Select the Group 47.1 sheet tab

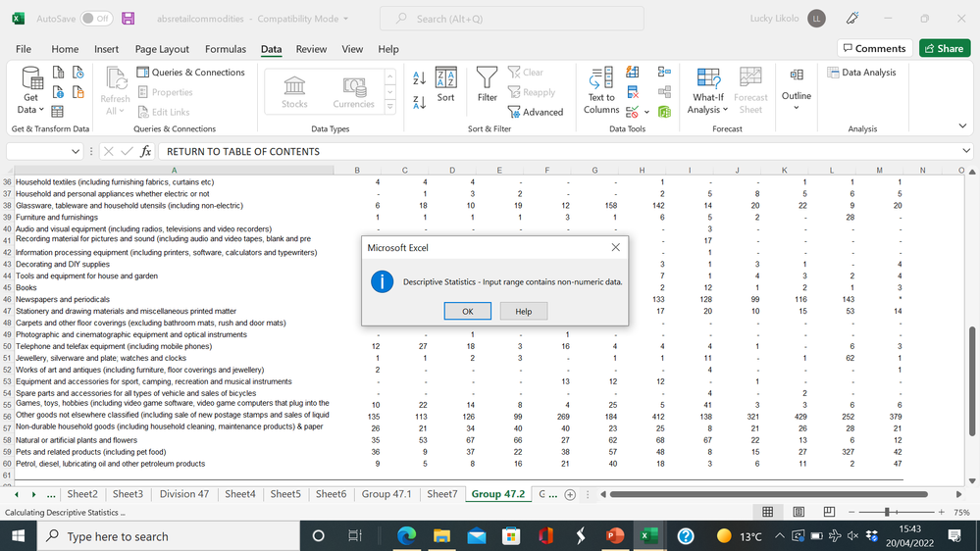coord(387,493)
